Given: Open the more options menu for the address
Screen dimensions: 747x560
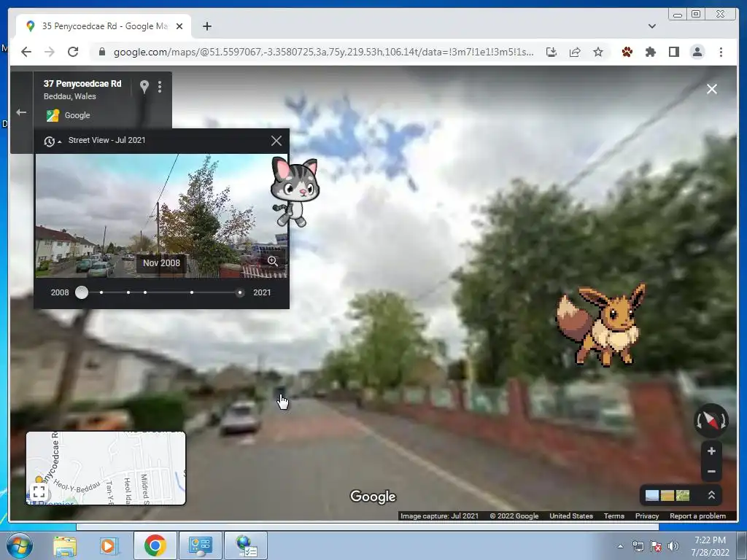Looking at the screenshot, I should [x=160, y=86].
